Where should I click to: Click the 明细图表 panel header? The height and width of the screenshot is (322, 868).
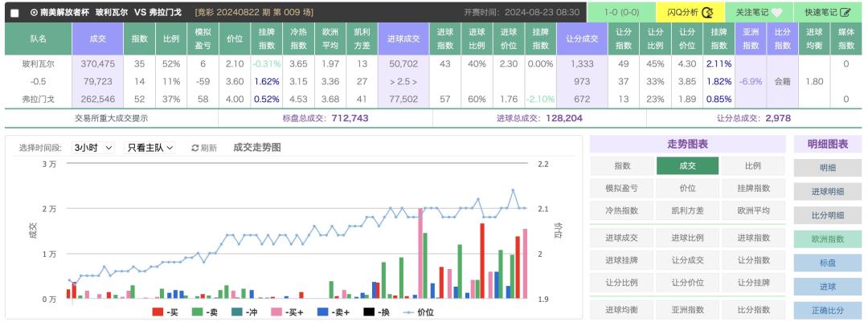pyautogui.click(x=828, y=145)
